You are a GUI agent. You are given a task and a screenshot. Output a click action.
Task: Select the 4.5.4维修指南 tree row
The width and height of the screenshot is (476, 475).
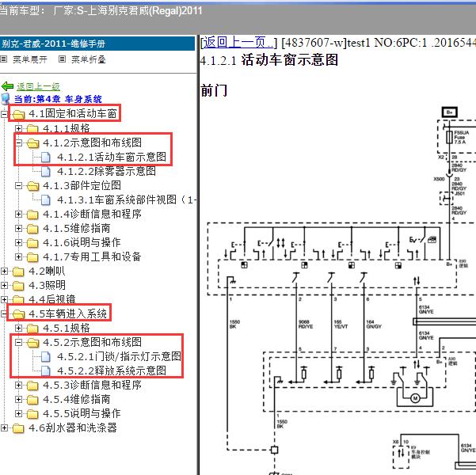(77, 400)
